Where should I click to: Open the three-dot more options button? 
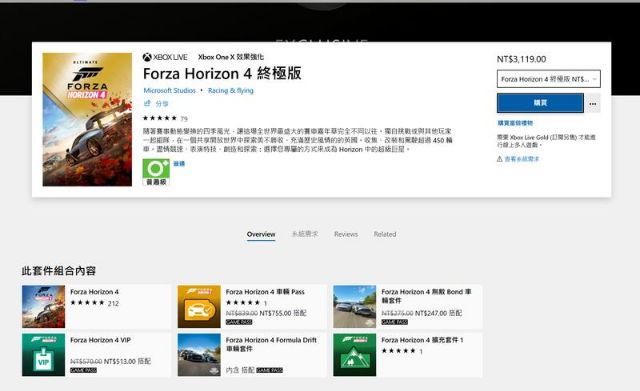[x=593, y=104]
